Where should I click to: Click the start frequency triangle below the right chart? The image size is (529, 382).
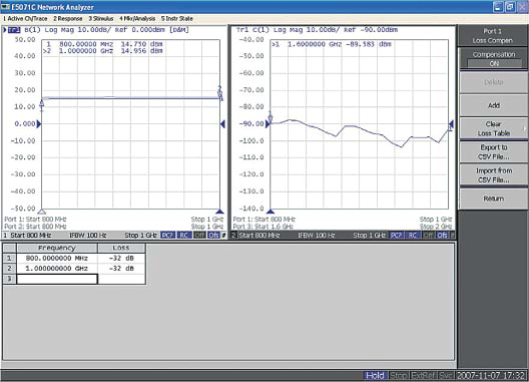click(270, 212)
